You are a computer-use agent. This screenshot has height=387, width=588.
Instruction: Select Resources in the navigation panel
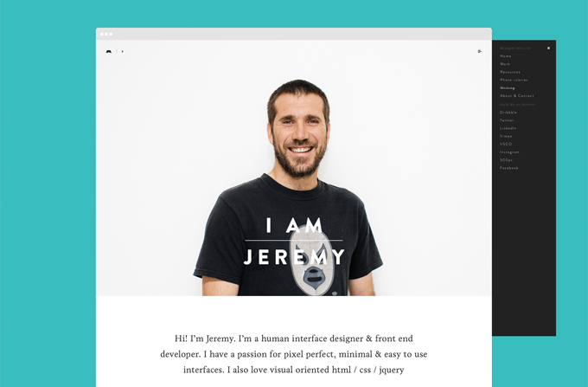click(x=510, y=72)
